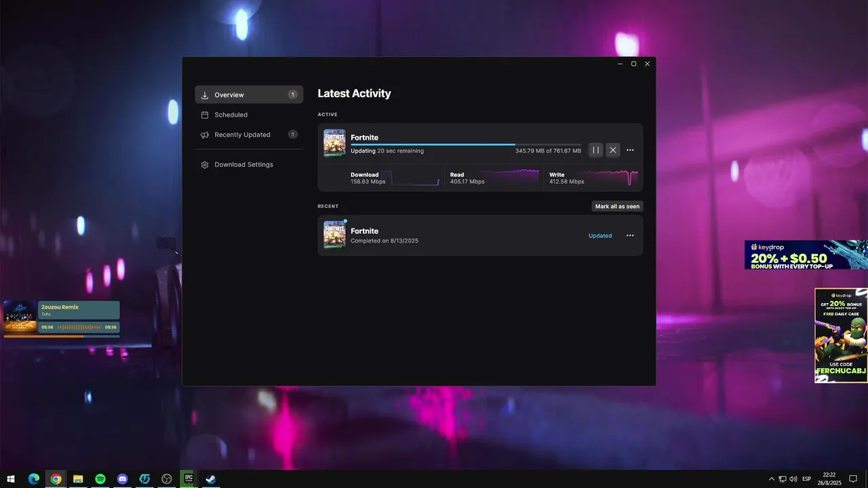
Task: Click the keydrop 20% + $0.50 banner
Action: (806, 255)
